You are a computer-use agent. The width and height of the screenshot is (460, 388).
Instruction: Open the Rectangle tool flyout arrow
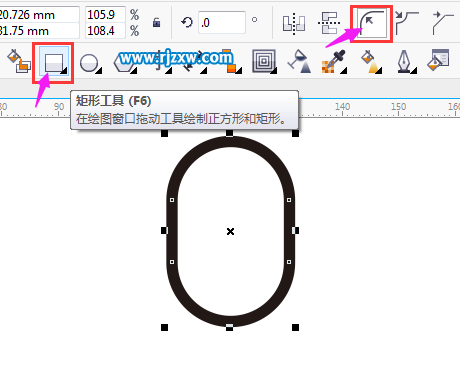64,71
